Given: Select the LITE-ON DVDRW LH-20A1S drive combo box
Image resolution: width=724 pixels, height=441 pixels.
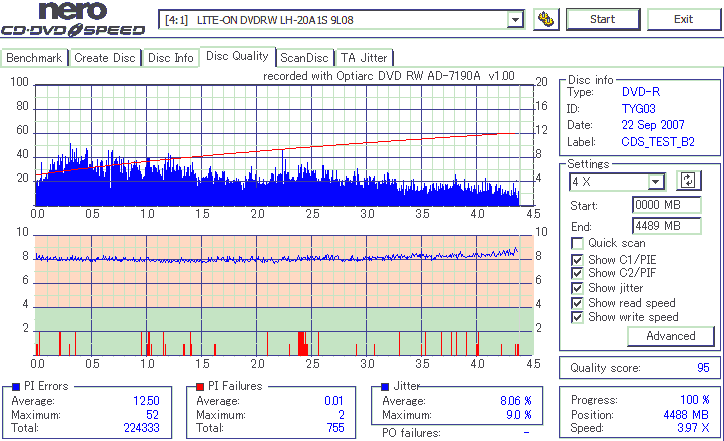Looking at the screenshot, I should pyautogui.click(x=341, y=20).
